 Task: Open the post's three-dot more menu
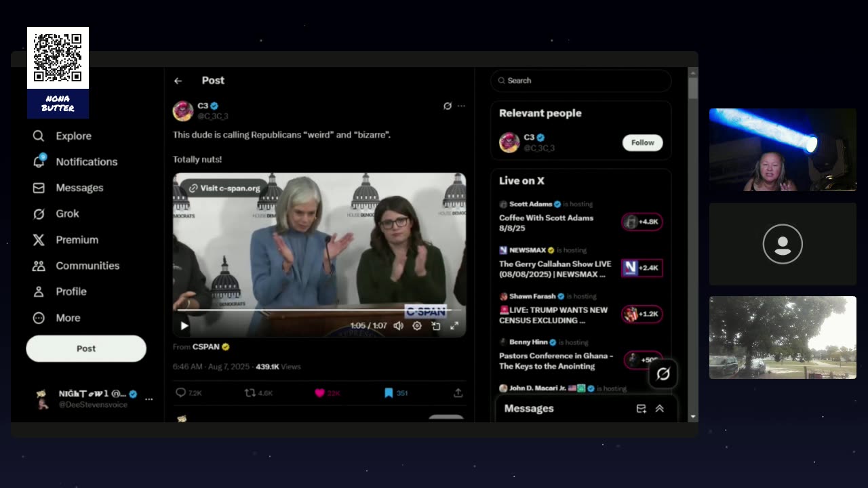click(x=461, y=106)
